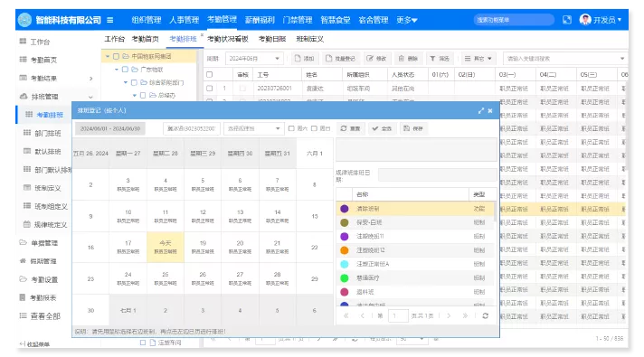The width and height of the screenshot is (644, 357).
Task: Click the 重置 button in dialog
Action: pos(350,128)
